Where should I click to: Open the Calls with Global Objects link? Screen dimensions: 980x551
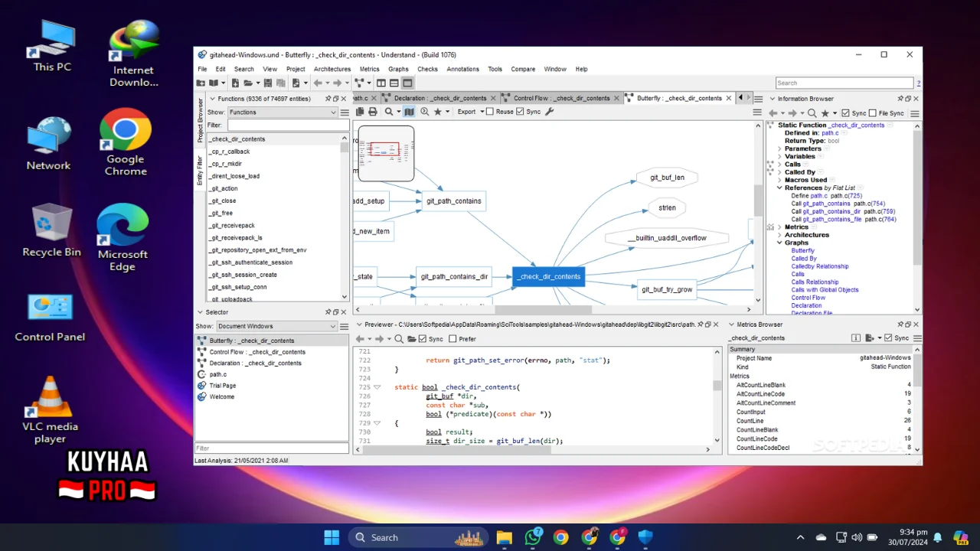pyautogui.click(x=825, y=290)
